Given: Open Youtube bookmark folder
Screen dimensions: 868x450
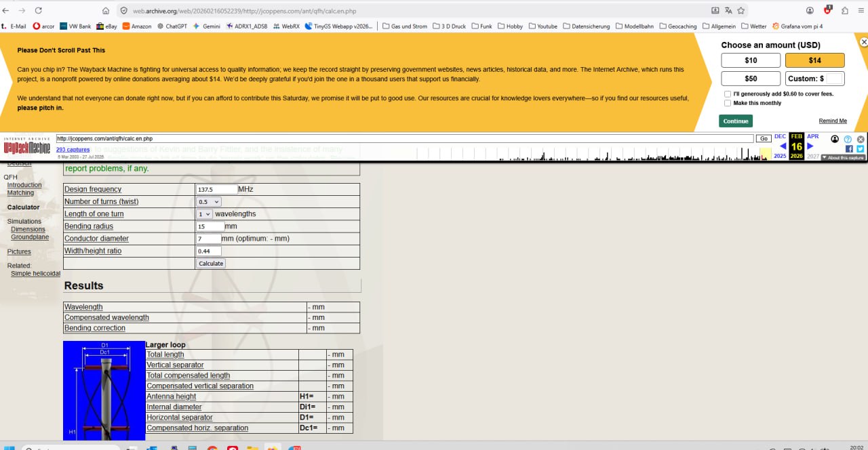Looking at the screenshot, I should 542,26.
